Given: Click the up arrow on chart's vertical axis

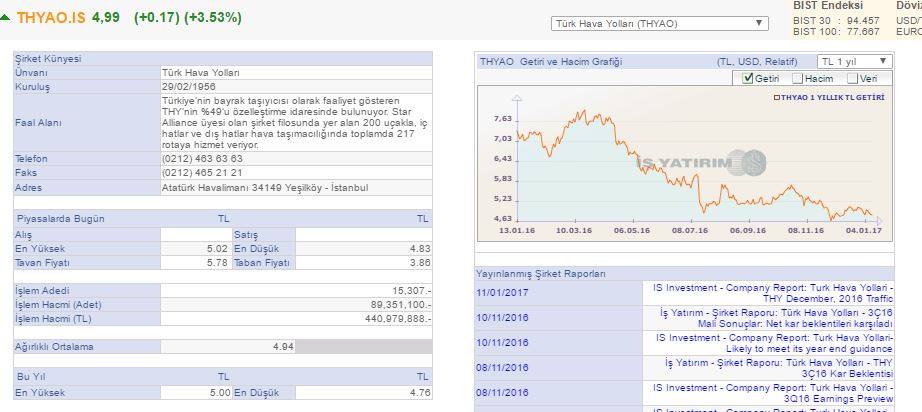Looking at the screenshot, I should click(x=516, y=98).
